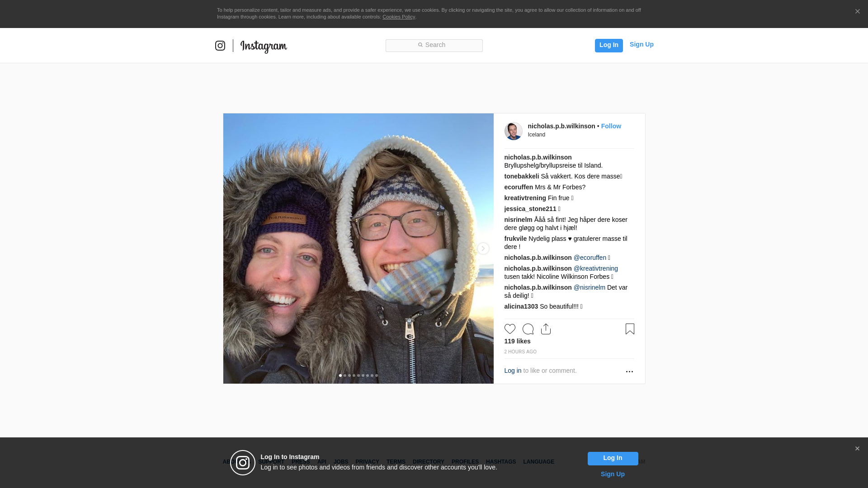Open alicina1303 commenter profile
Screen dimensions: 868x488
521,306
